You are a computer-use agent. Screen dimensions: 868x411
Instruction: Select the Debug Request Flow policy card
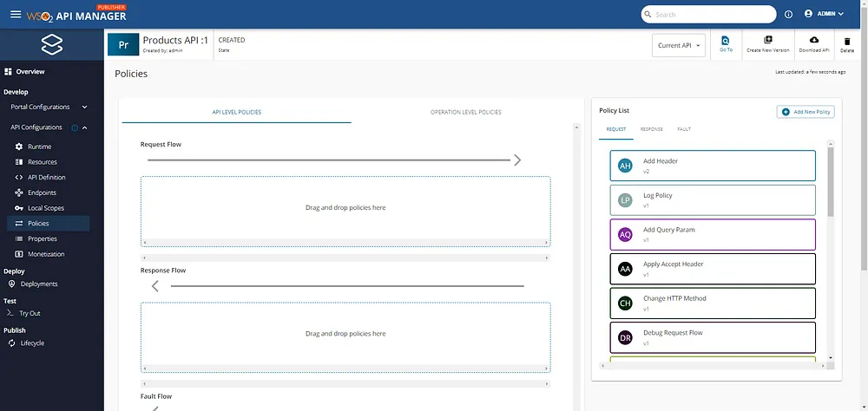713,337
